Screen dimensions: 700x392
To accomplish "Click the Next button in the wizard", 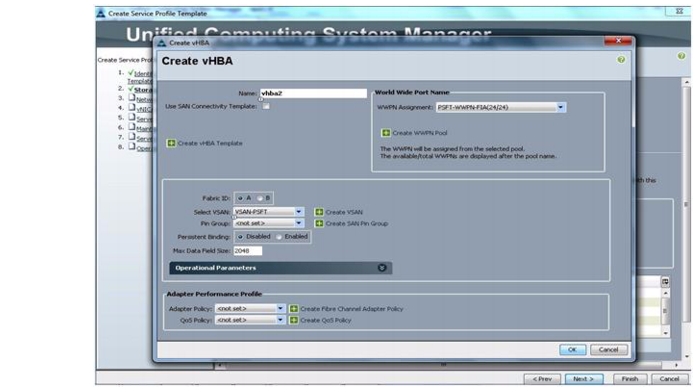I will tap(584, 379).
